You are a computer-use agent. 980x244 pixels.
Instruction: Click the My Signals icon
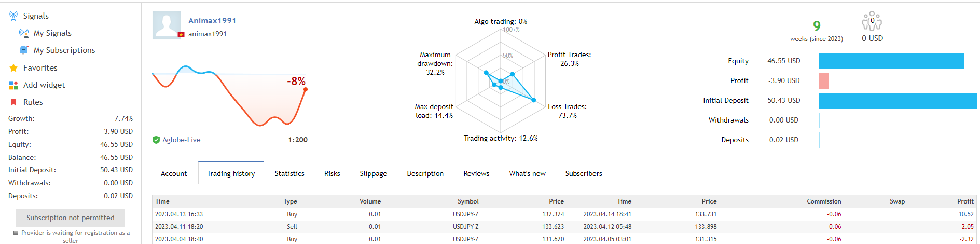coord(24,33)
